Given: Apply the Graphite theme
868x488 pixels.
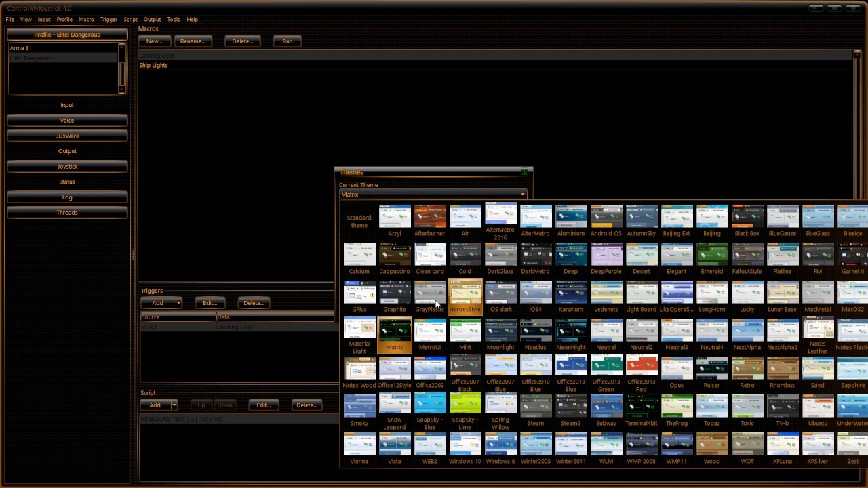Looking at the screenshot, I should coord(395,297).
